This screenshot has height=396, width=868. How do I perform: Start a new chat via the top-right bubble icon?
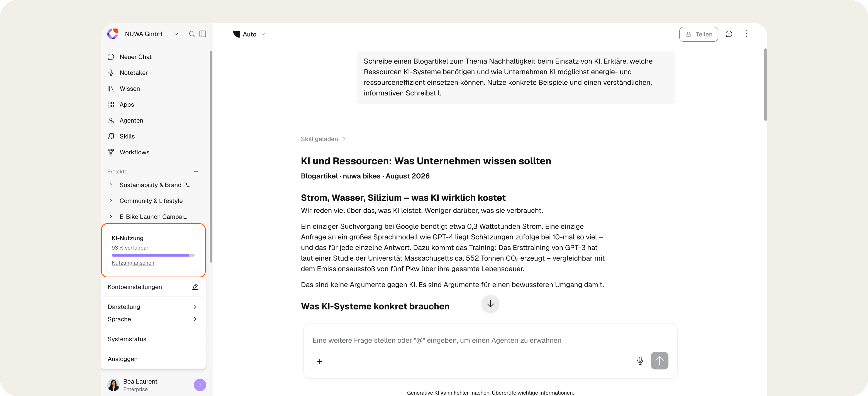tap(729, 34)
